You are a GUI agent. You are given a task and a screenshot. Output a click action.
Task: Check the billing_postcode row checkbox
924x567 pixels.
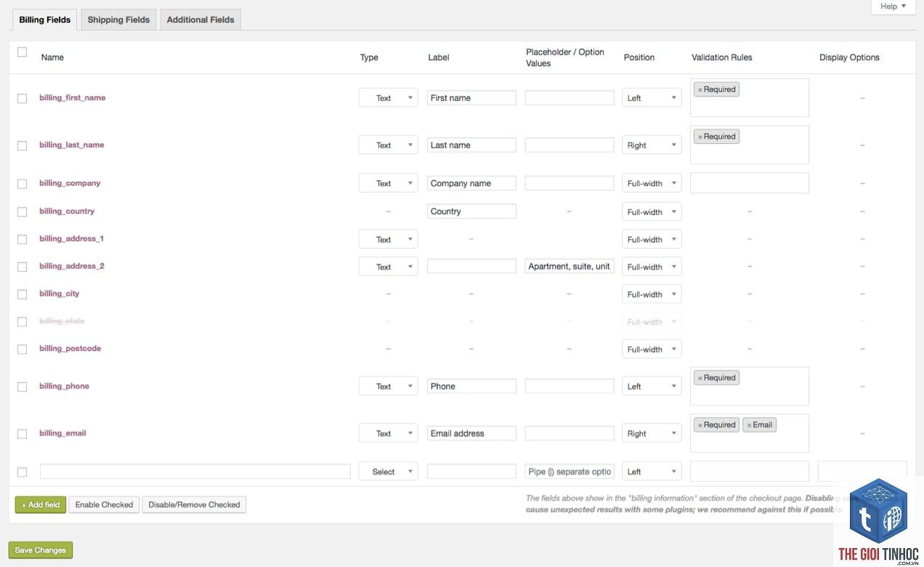point(22,349)
